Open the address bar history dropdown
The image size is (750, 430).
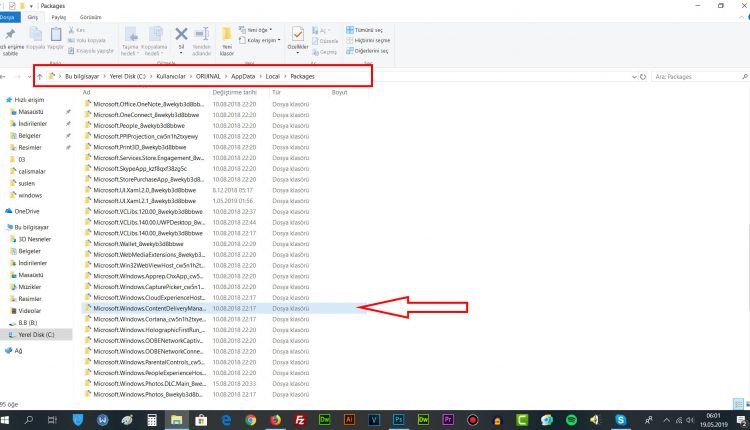(x=634, y=77)
